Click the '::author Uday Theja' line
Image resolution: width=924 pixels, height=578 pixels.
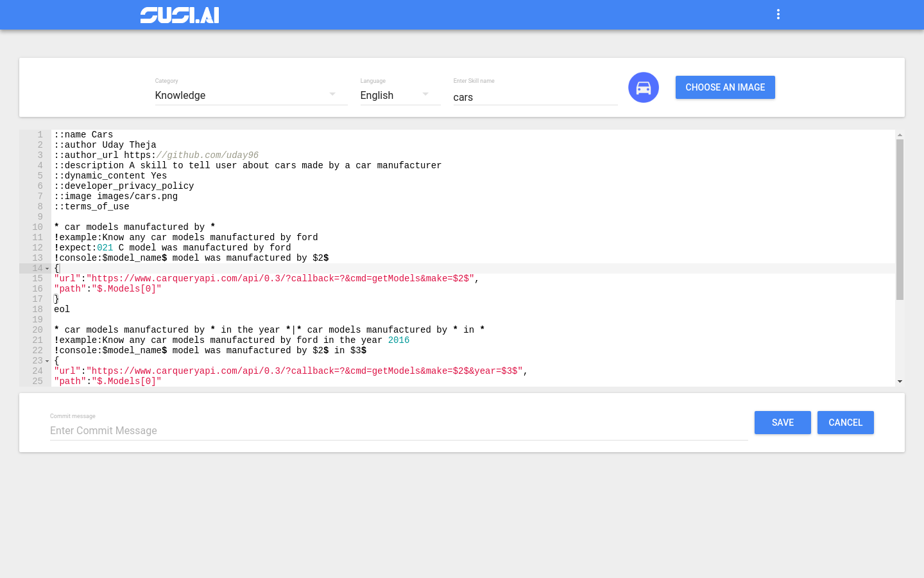[x=105, y=145]
